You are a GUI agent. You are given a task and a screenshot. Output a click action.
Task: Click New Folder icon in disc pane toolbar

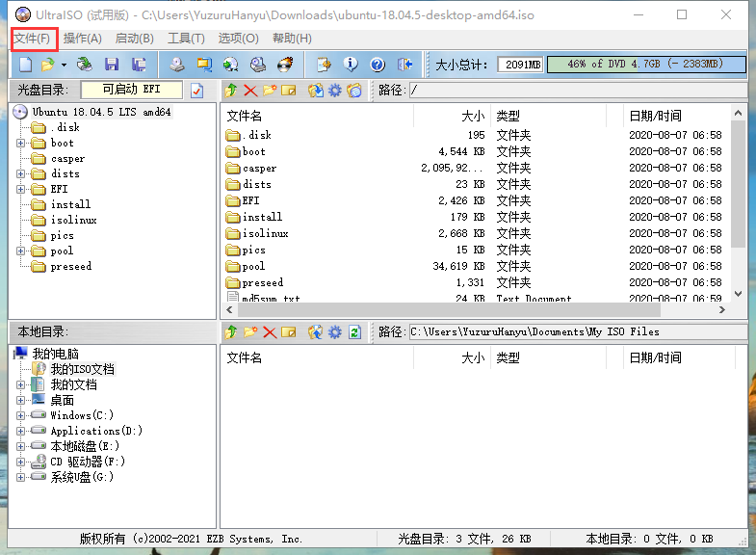[x=270, y=91]
